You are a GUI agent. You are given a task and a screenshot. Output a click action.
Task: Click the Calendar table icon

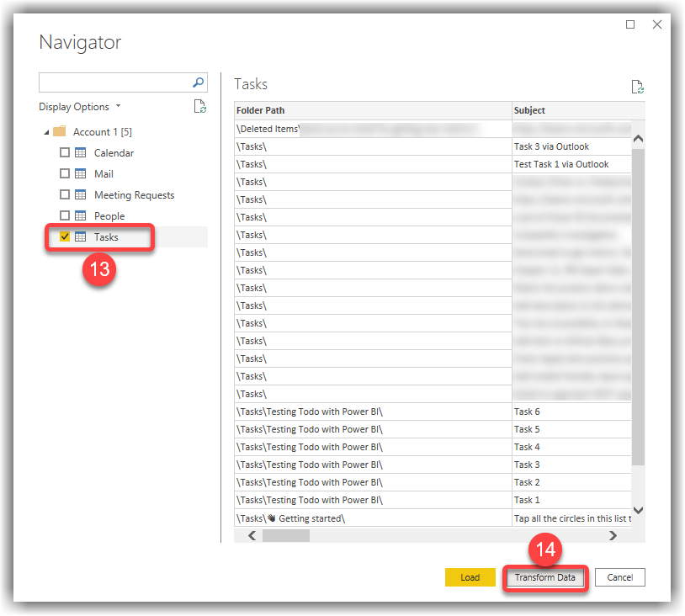tap(81, 152)
